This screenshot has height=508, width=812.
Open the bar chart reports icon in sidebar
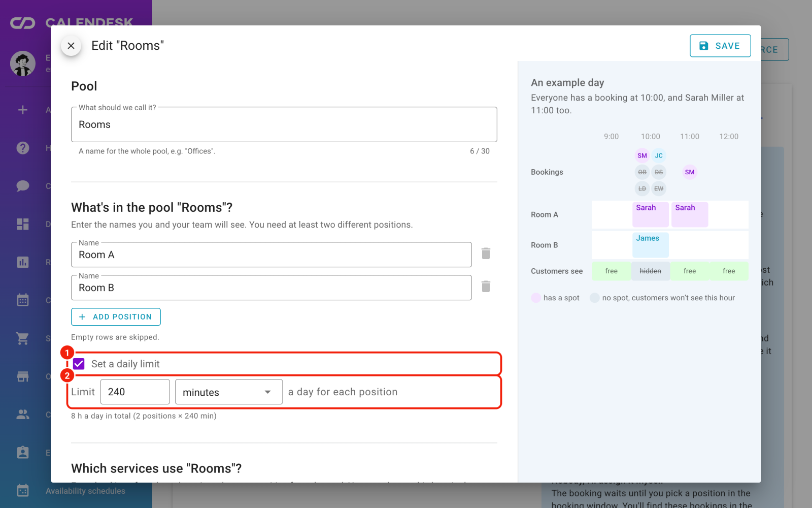[23, 262]
